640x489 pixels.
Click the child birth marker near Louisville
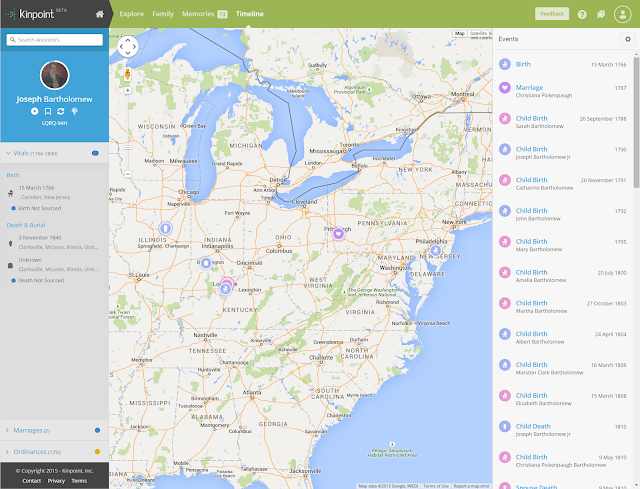coord(225,289)
